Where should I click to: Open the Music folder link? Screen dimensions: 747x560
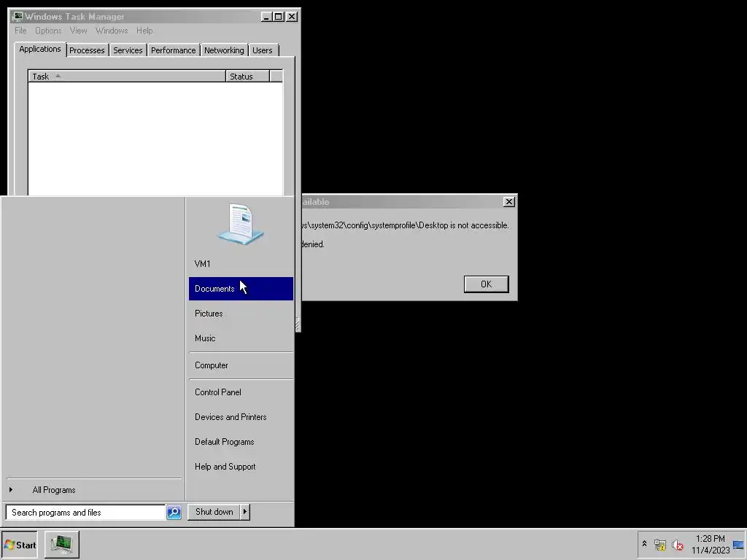[241, 338]
